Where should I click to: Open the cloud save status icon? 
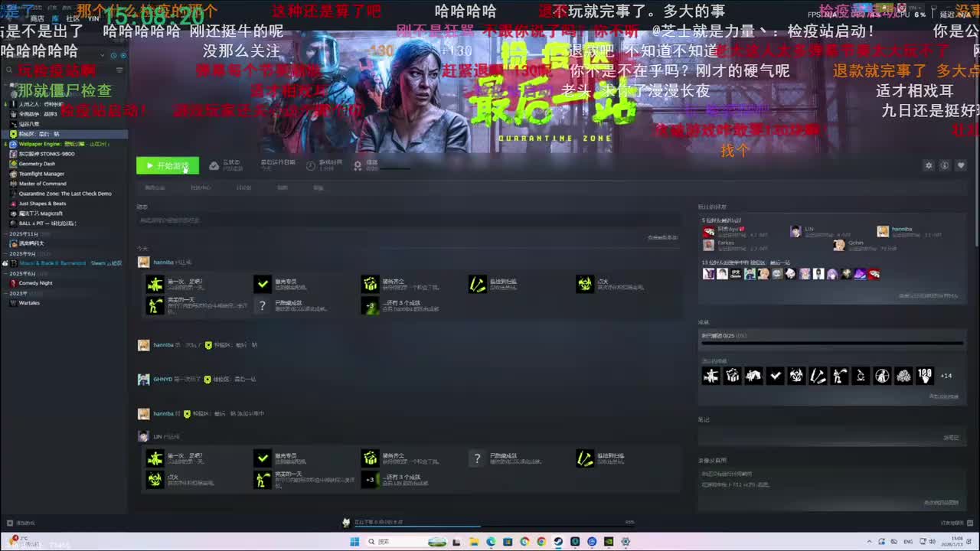[214, 165]
